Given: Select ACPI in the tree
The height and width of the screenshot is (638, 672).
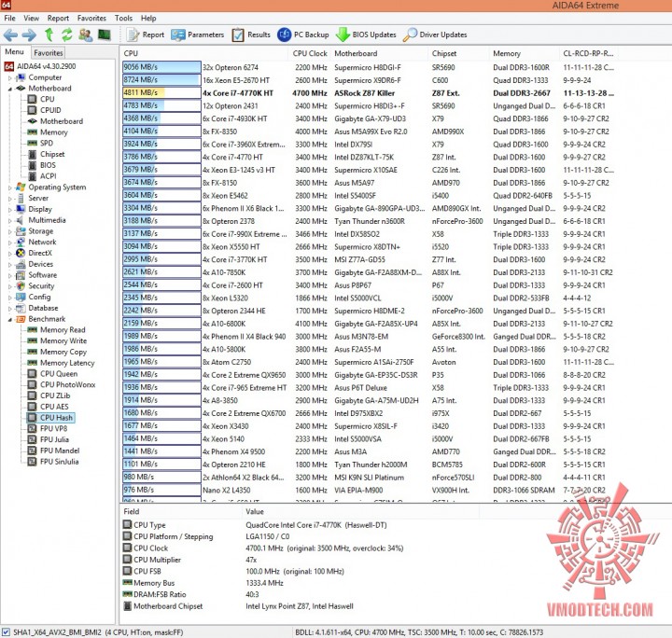Looking at the screenshot, I should click(x=48, y=176).
